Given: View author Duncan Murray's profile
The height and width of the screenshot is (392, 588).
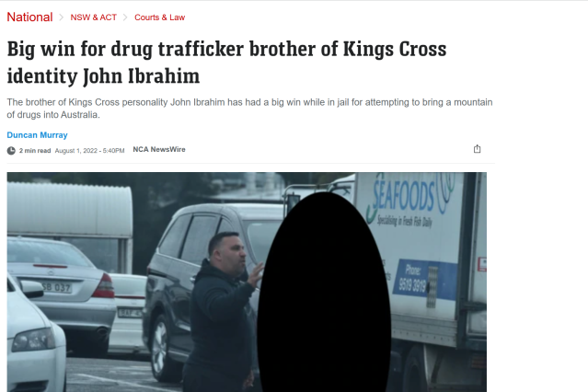Looking at the screenshot, I should pyautogui.click(x=37, y=135).
